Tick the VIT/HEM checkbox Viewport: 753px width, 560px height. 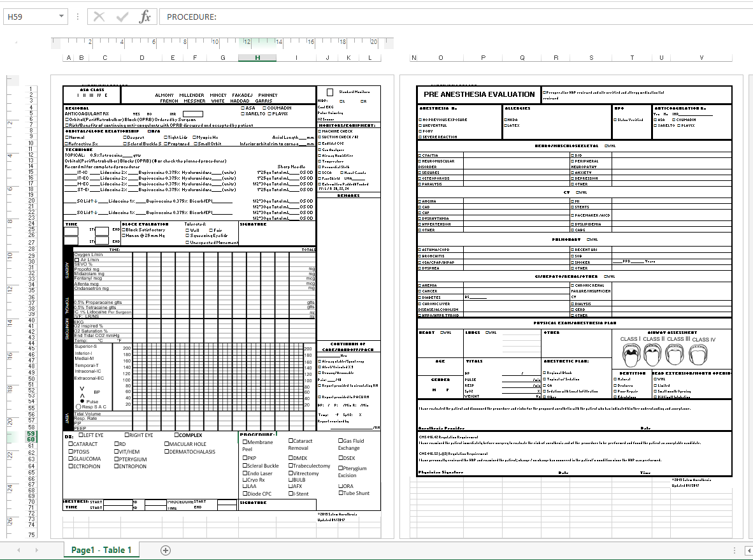tap(116, 452)
